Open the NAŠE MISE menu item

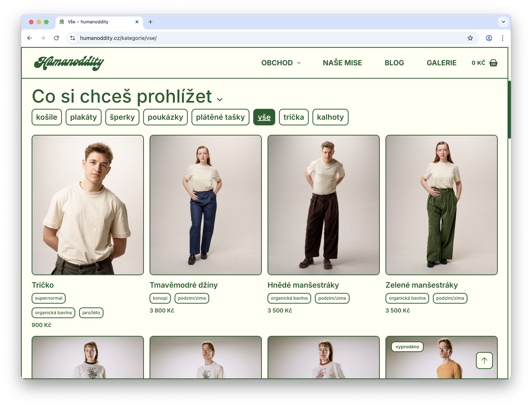tap(342, 63)
